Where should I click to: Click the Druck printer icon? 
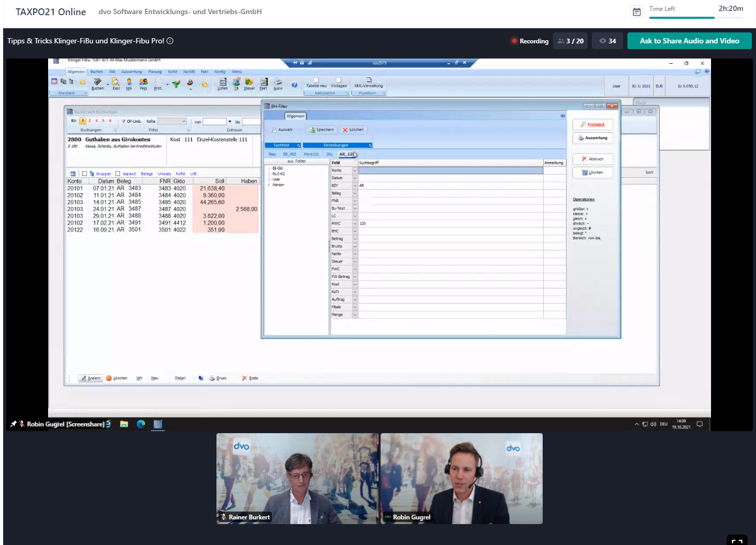pyautogui.click(x=212, y=378)
